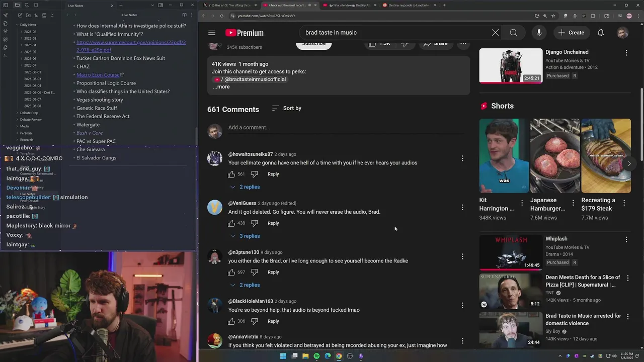Open File Explorer from taskbar

coord(305,356)
